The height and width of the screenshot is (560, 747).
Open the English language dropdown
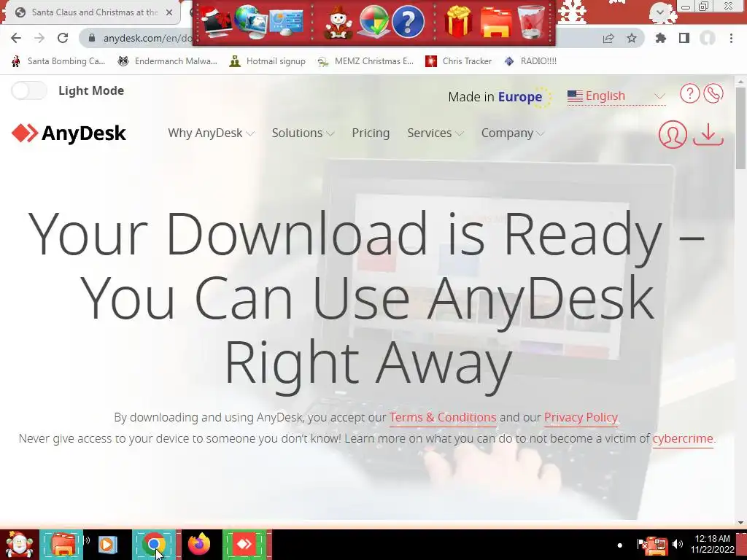(x=616, y=96)
